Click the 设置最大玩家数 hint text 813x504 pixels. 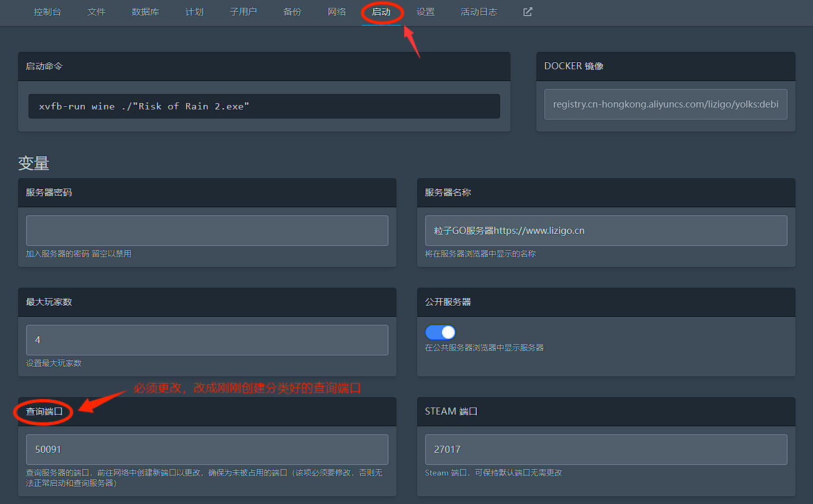click(54, 363)
